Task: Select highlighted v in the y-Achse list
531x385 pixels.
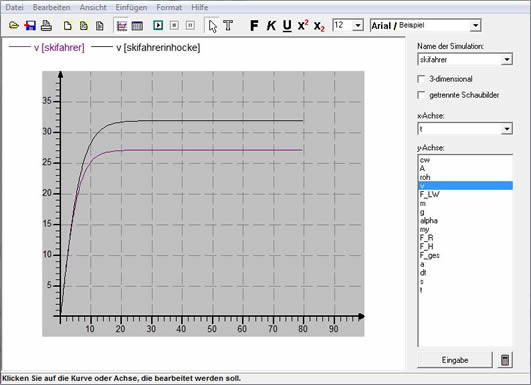Action: (465, 186)
